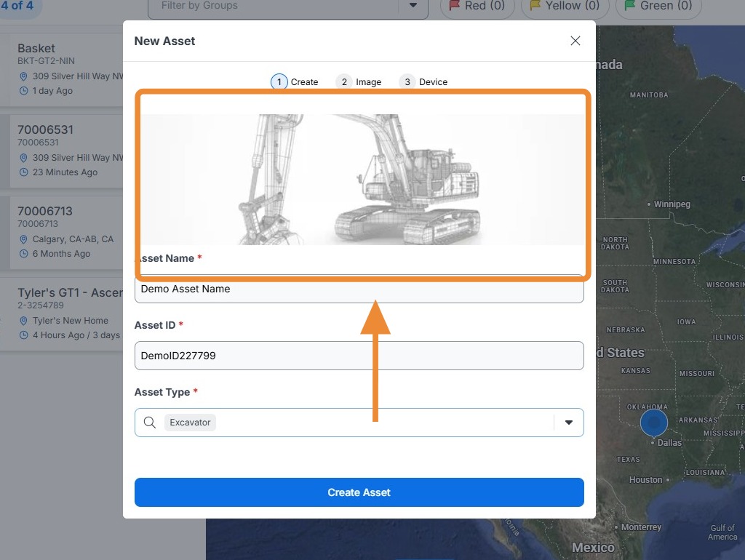
Task: Click location pin icon on Basket card
Action: tap(23, 76)
